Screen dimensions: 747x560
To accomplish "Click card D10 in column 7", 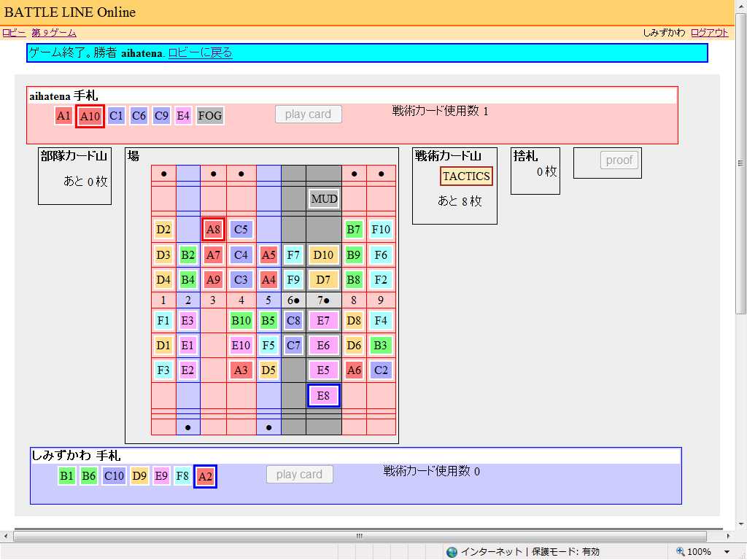I will coord(323,254).
